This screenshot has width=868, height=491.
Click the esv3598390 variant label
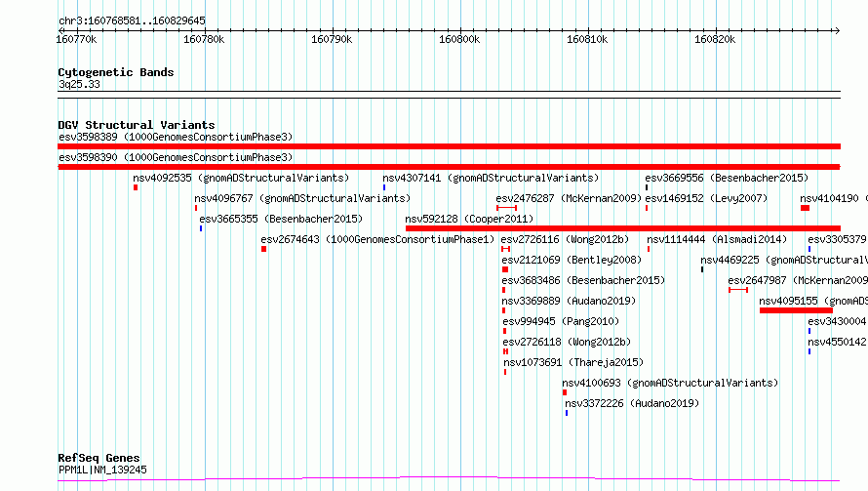click(176, 157)
